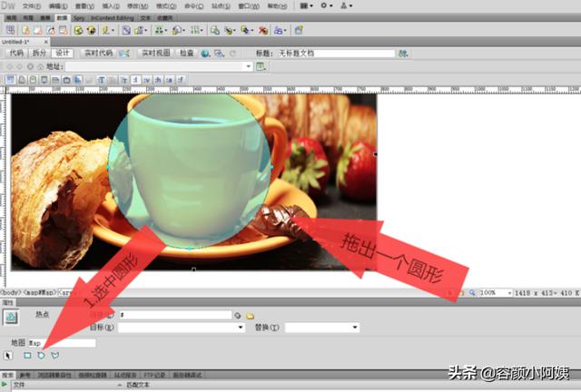Switch to the InContext Editing insert tab
Viewport: 581px width, 392px height.
(113, 18)
